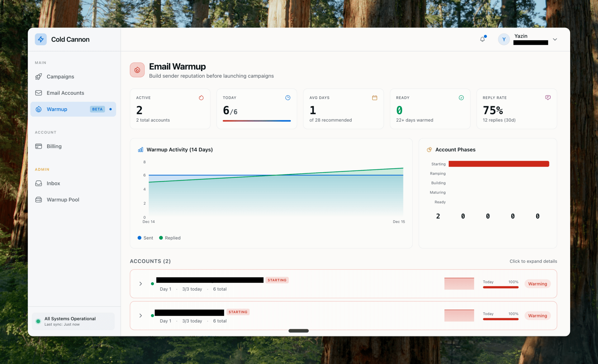Open the Yazin user account dropdown

(x=555, y=40)
